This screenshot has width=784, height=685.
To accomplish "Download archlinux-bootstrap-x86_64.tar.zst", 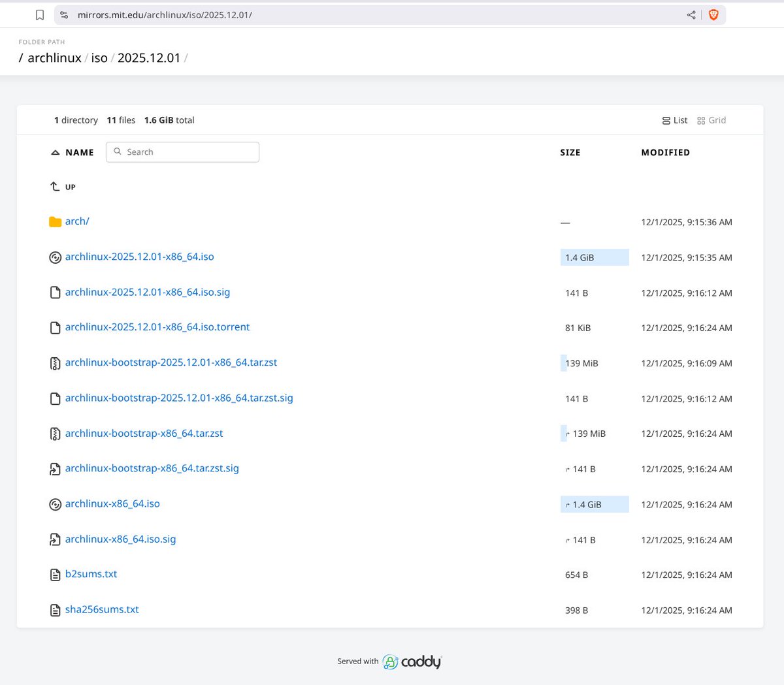I will pos(144,433).
